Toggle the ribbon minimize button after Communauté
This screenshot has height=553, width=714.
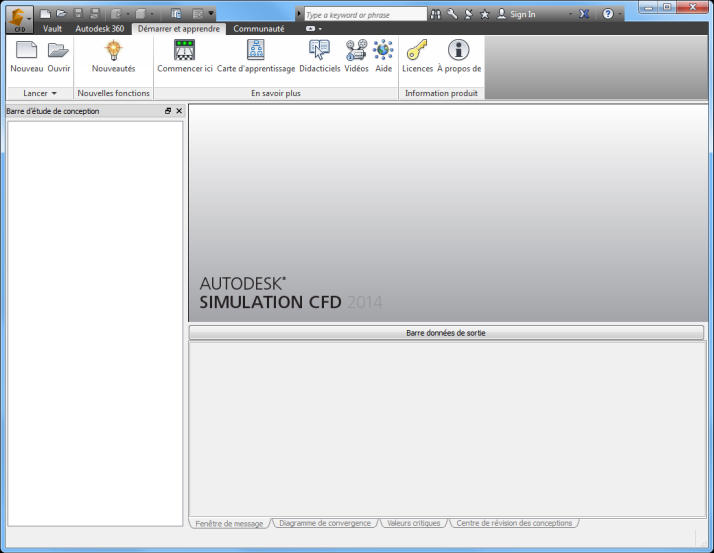pos(311,29)
